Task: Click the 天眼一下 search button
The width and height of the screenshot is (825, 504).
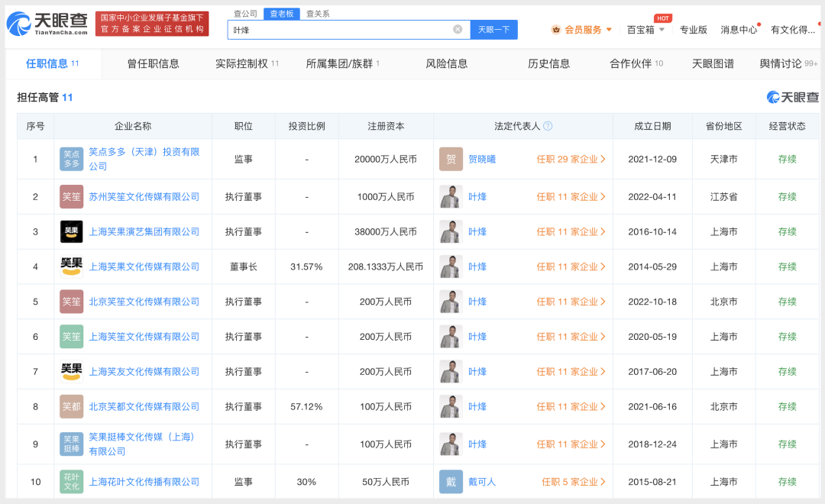Action: pyautogui.click(x=493, y=30)
